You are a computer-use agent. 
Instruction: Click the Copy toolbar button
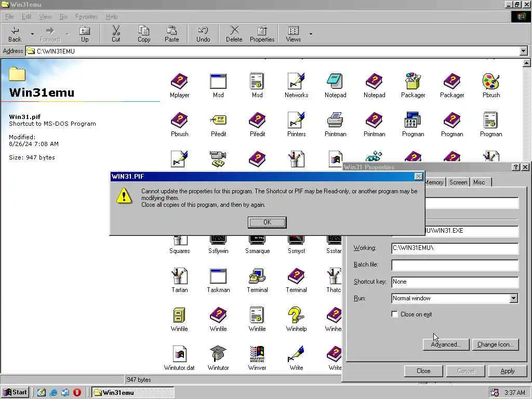pos(144,34)
